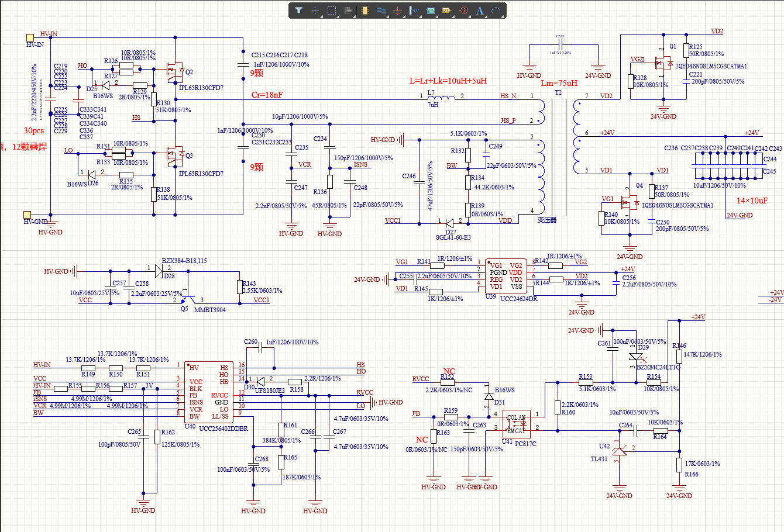Image resolution: width=784 pixels, height=532 pixels.
Task: Choose the Place Sheet Symbol icon
Action: point(431,11)
